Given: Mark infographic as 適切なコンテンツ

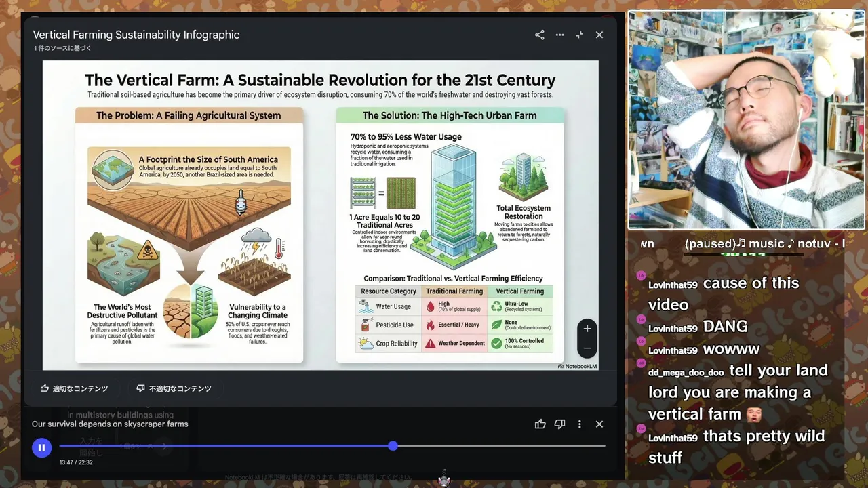Looking at the screenshot, I should (75, 388).
